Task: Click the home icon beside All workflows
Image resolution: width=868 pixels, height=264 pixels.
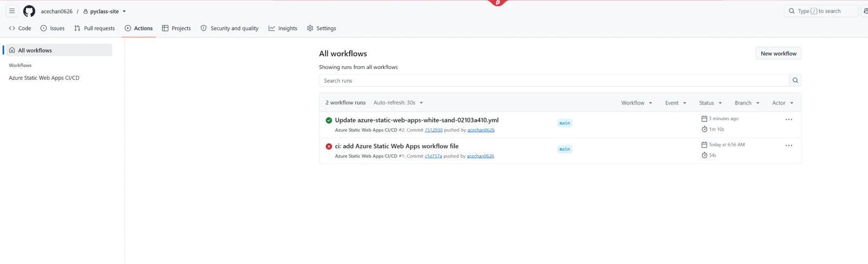Action: [12, 50]
